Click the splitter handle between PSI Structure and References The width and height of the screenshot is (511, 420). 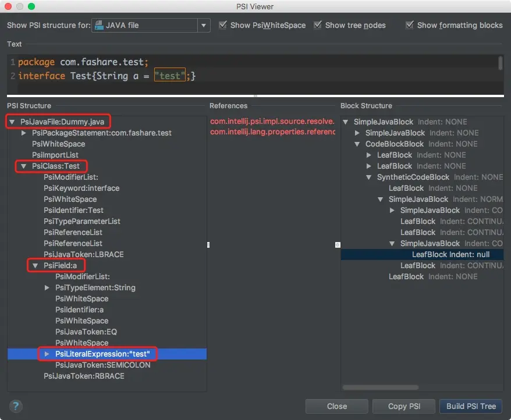click(208, 245)
